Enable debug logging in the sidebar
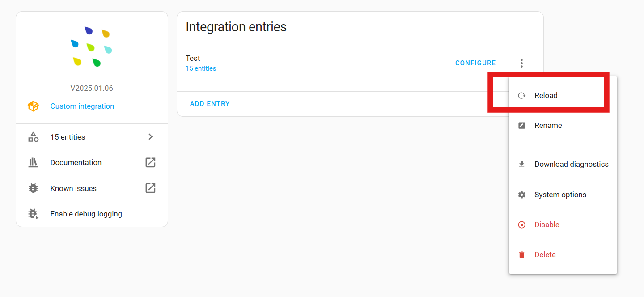The width and height of the screenshot is (644, 297). (86, 214)
